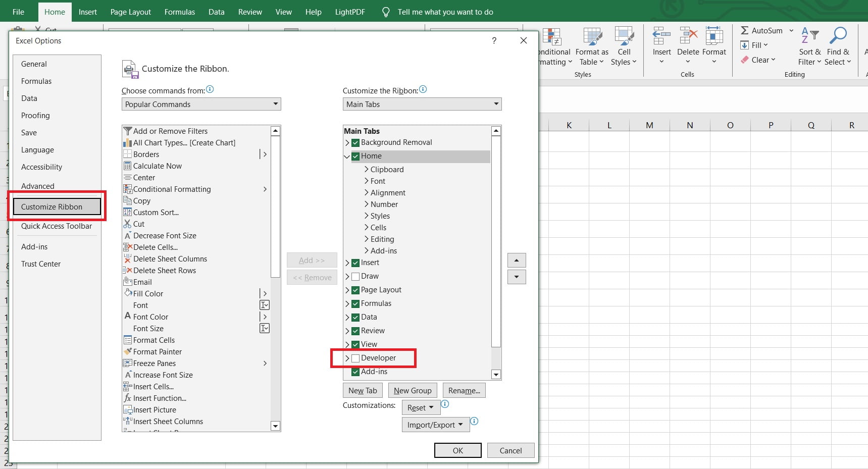Select the Format Painter command

pos(196,351)
